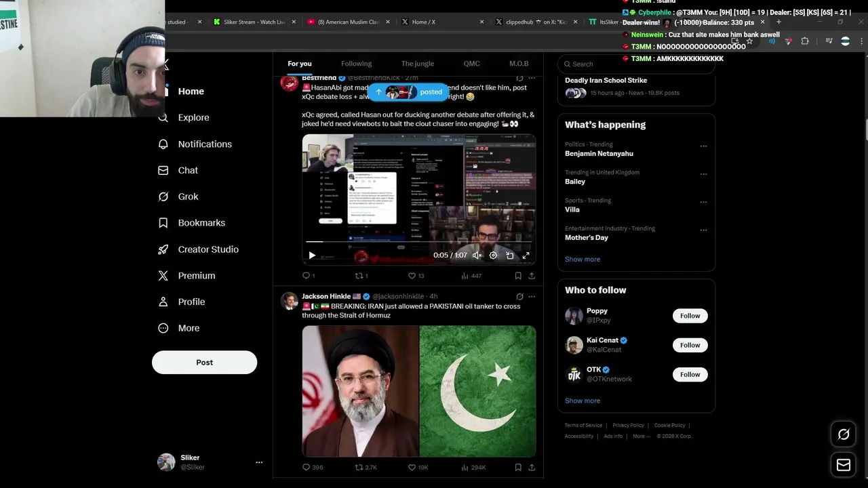Like the Jackson Hinkle post 19K
The width and height of the screenshot is (868, 488).
[418, 467]
